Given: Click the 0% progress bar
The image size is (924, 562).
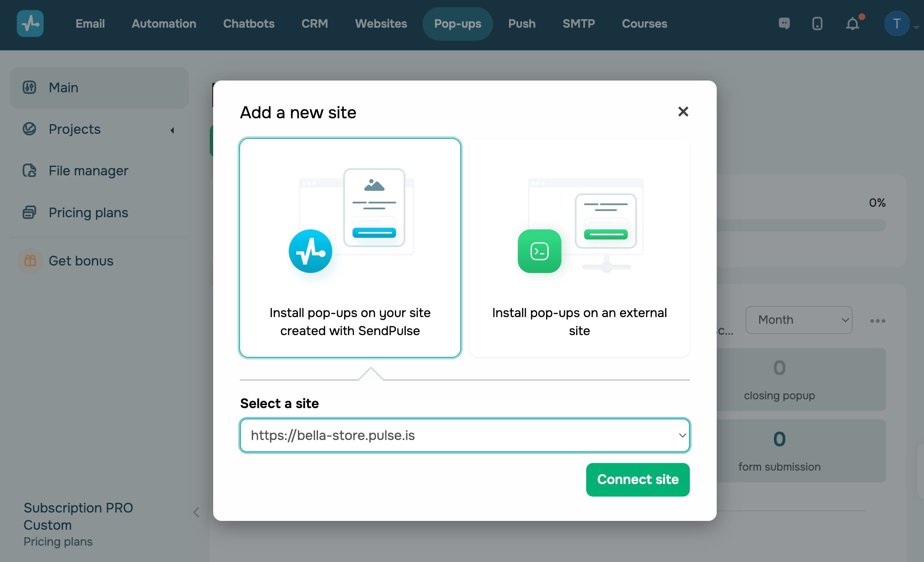Looking at the screenshot, I should pyautogui.click(x=801, y=226).
